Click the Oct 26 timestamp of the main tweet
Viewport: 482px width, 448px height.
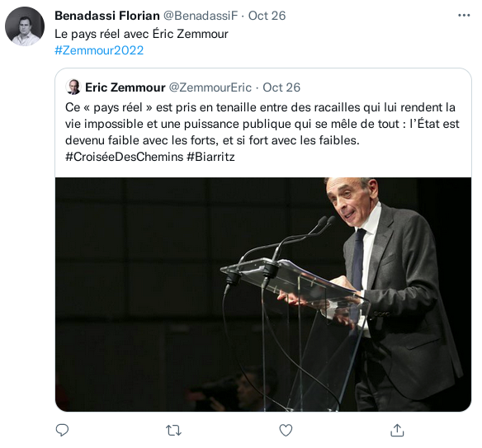pyautogui.click(x=267, y=16)
